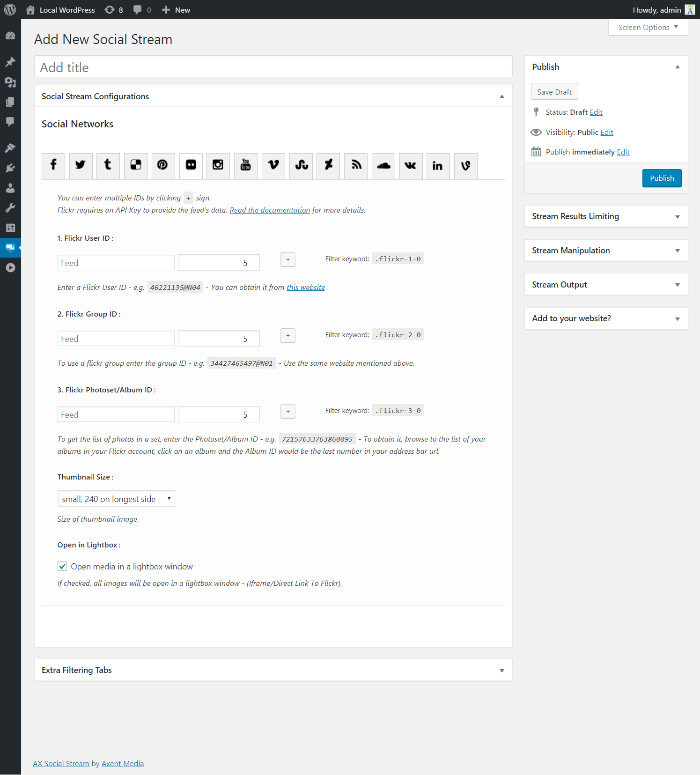Image resolution: width=700 pixels, height=775 pixels.
Task: Click the Flickr User ID Feed field
Action: pyautogui.click(x=116, y=263)
